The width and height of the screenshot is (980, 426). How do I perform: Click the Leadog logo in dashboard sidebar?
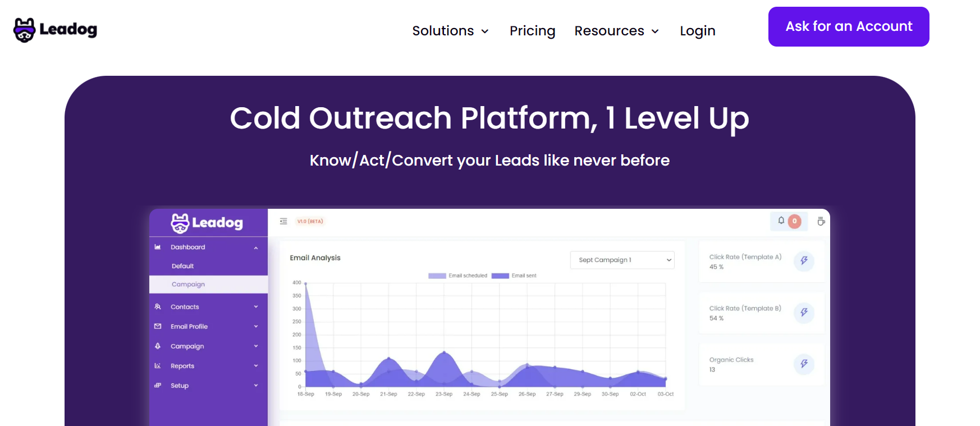click(207, 223)
